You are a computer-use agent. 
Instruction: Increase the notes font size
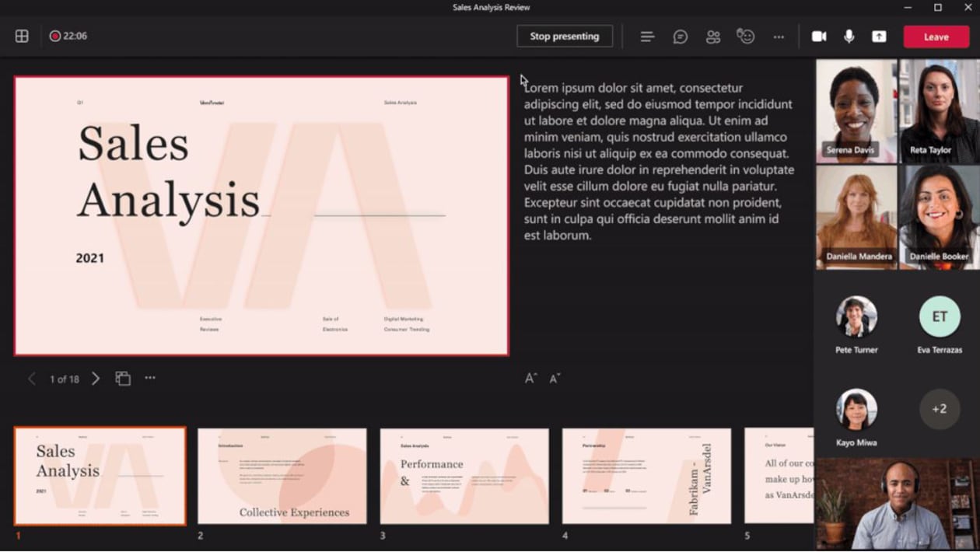(531, 378)
